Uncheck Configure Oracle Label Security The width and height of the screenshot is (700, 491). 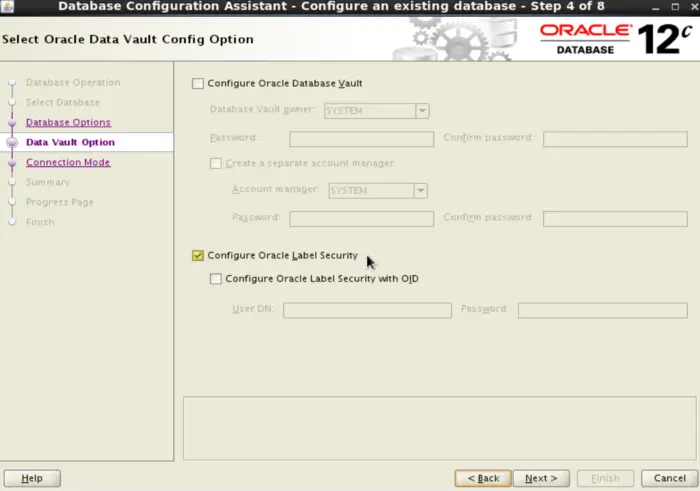[x=198, y=255]
